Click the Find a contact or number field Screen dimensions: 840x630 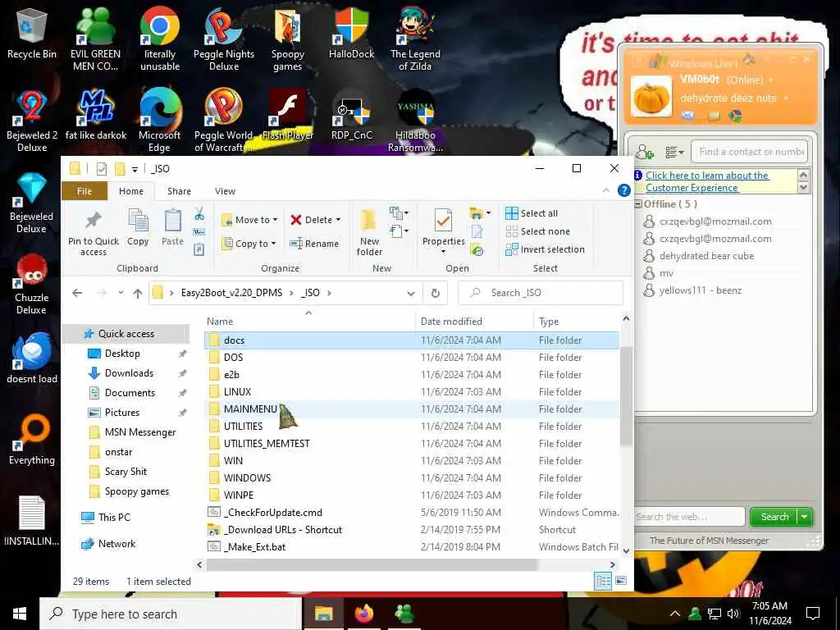(749, 152)
